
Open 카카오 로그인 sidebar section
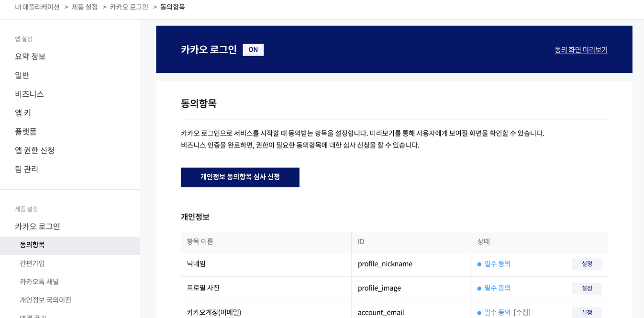point(38,227)
